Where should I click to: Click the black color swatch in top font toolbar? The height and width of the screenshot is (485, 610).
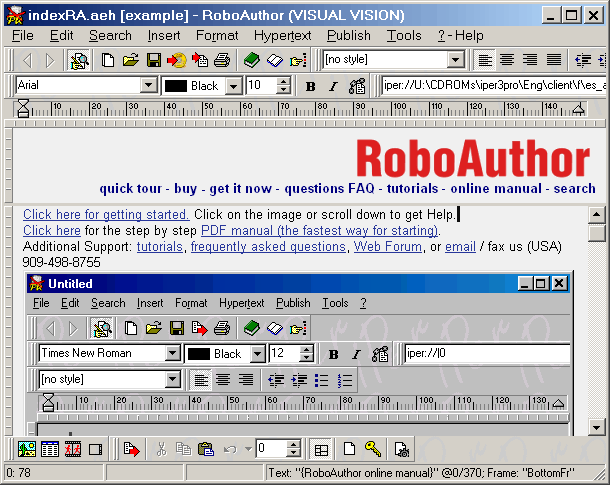[176, 86]
